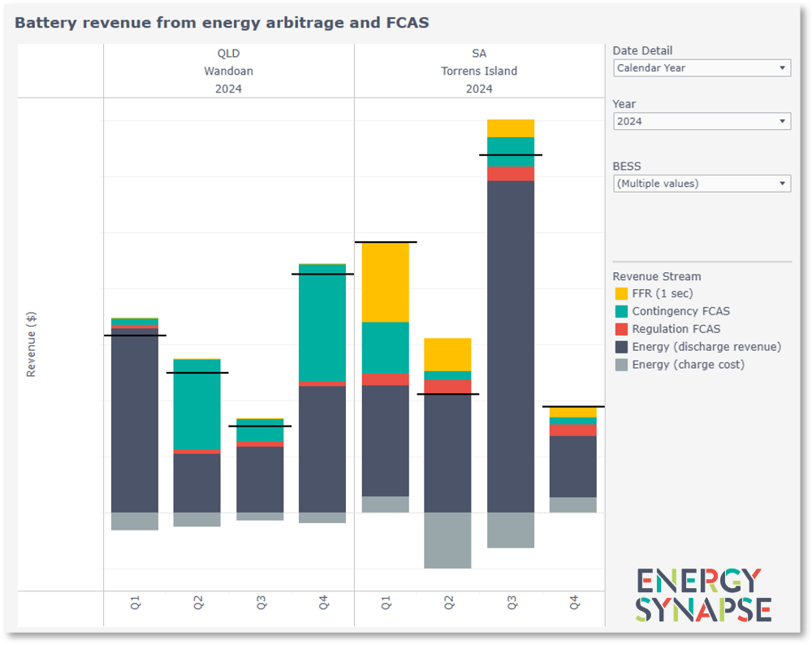Viewport: 812px width, 645px height.
Task: Select Wandoan Q1 charge cost segment
Action: point(135,522)
